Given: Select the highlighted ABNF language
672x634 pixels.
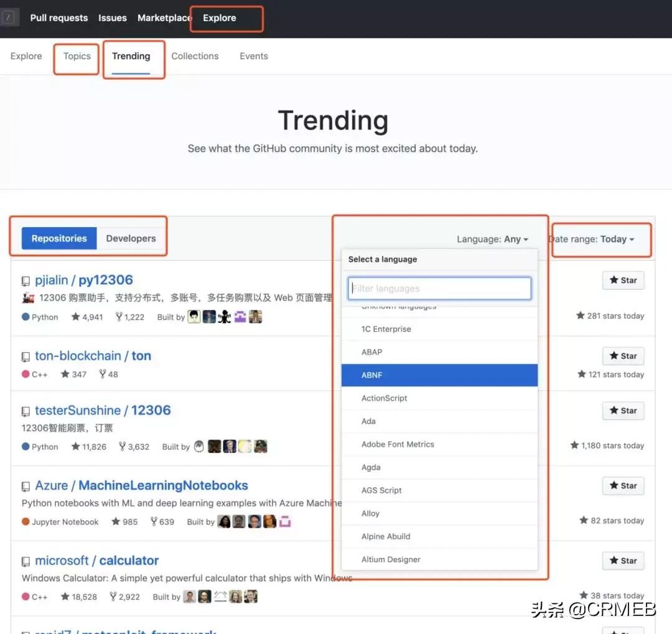Looking at the screenshot, I should coord(439,376).
